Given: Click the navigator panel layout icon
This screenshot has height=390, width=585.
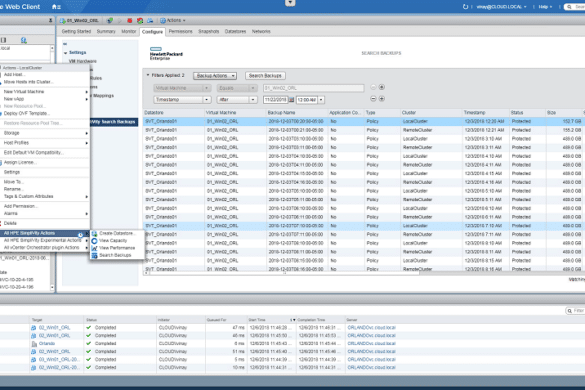Looking at the screenshot, I should click(x=4, y=40).
